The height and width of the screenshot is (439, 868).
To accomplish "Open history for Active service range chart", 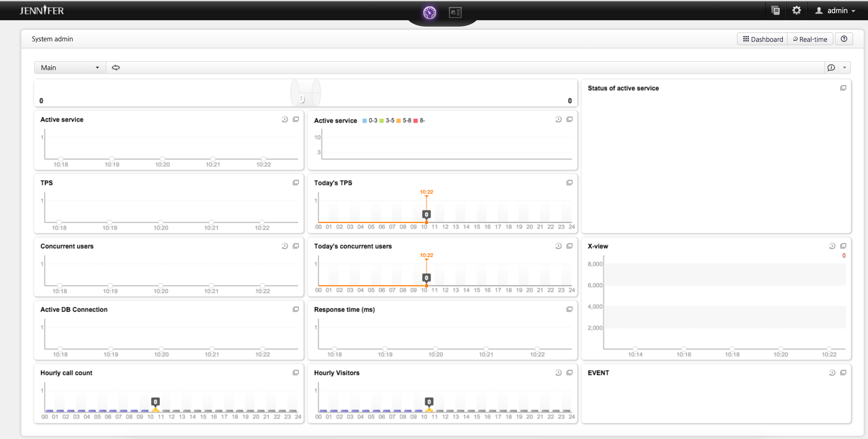I will [558, 119].
